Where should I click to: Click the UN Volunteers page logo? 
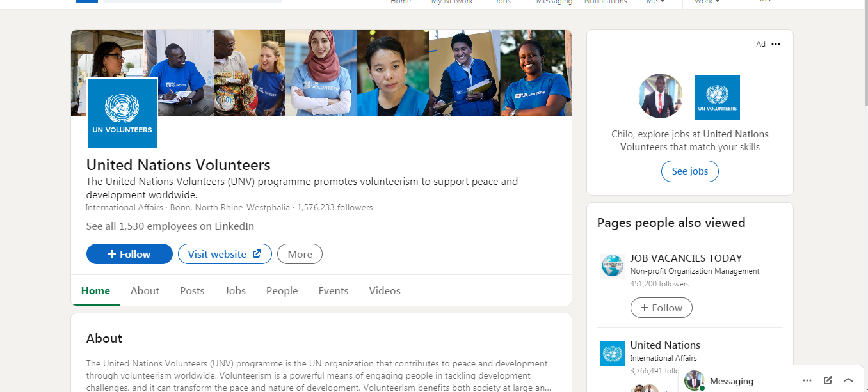[122, 113]
